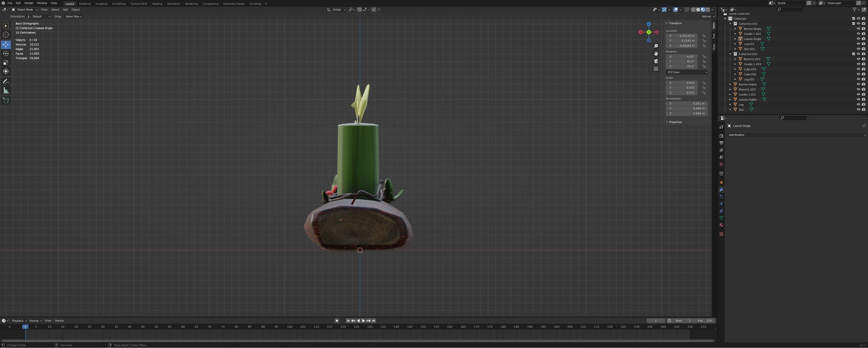This screenshot has width=868, height=348.
Task: Toggle viewport rendered shading mode
Action: pos(708,10)
